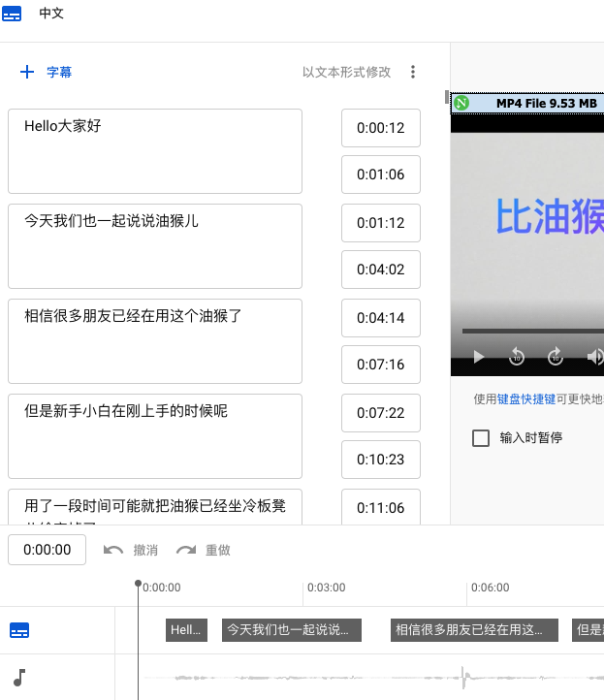The height and width of the screenshot is (700, 604).
Task: Click the redo arrow icon
Action: click(186, 550)
